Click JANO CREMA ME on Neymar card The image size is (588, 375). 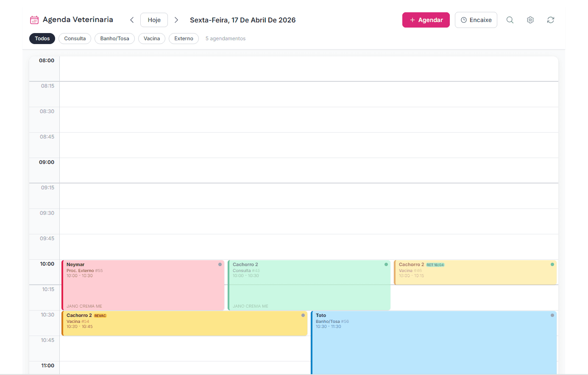(84, 306)
